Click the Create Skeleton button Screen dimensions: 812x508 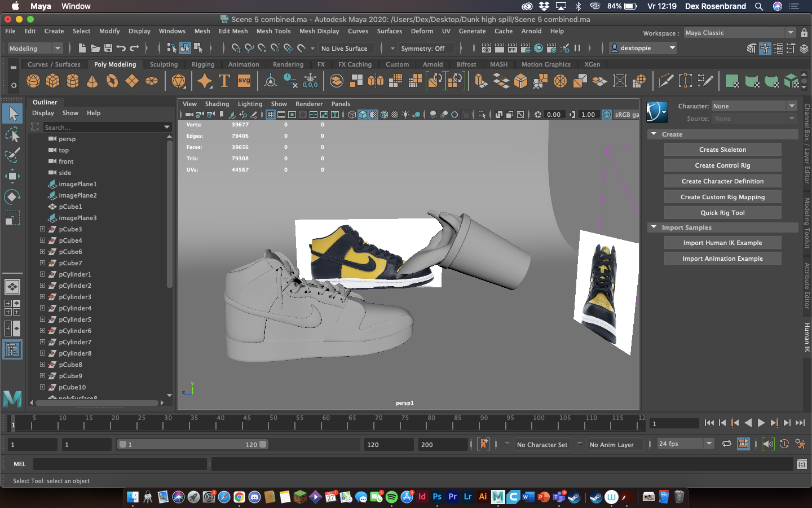(722, 150)
